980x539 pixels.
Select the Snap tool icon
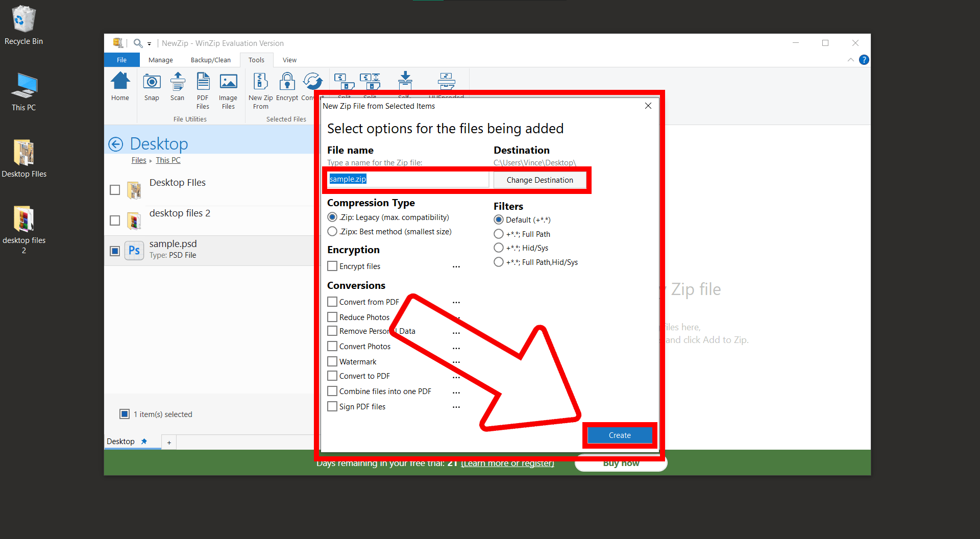(x=151, y=87)
